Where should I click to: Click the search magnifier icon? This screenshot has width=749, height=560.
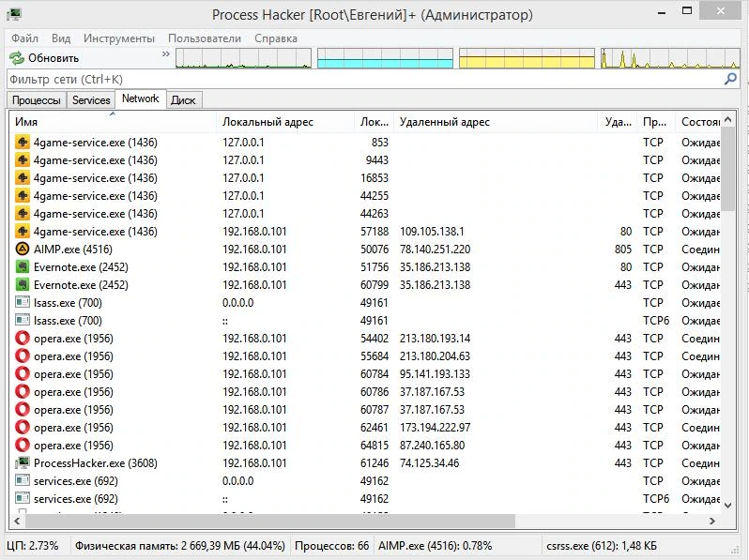730,79
